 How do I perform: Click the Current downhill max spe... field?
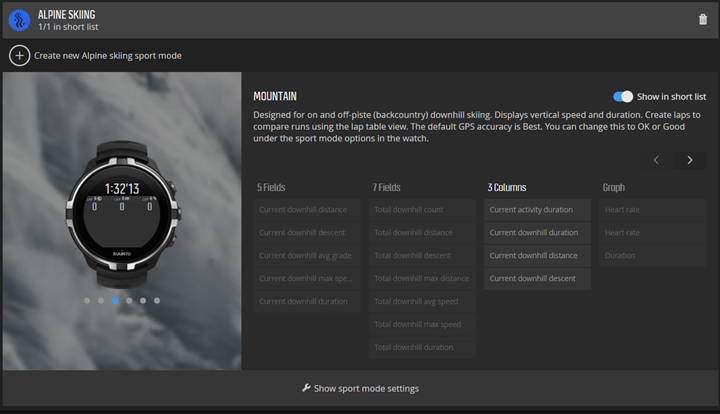click(307, 279)
